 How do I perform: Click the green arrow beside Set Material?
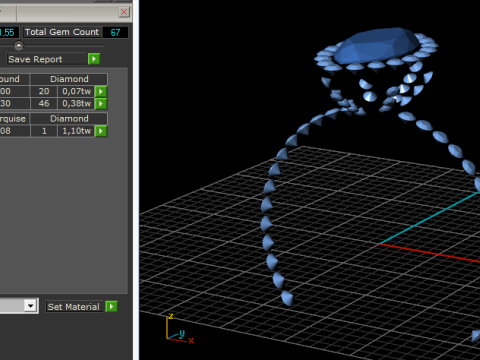tap(111, 306)
